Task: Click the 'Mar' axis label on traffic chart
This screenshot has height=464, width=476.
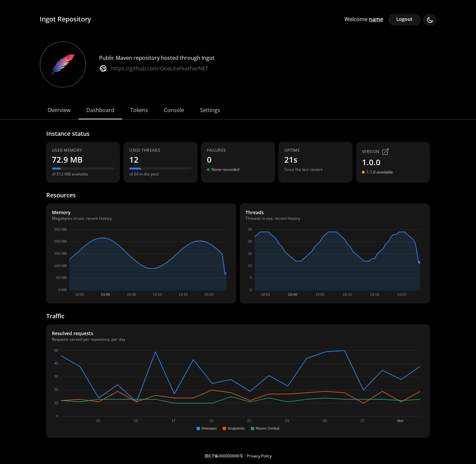Action: pos(400,421)
